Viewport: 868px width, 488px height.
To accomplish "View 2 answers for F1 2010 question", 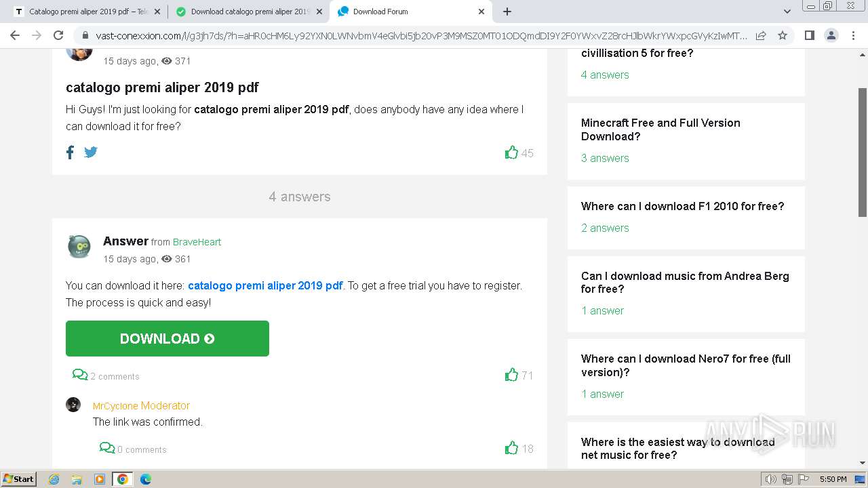I will tap(605, 228).
